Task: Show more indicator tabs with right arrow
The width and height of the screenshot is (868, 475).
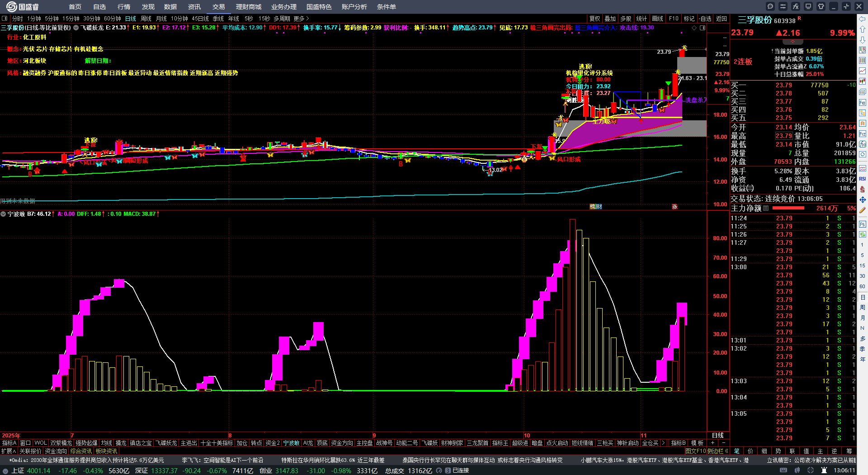Action: [663, 443]
